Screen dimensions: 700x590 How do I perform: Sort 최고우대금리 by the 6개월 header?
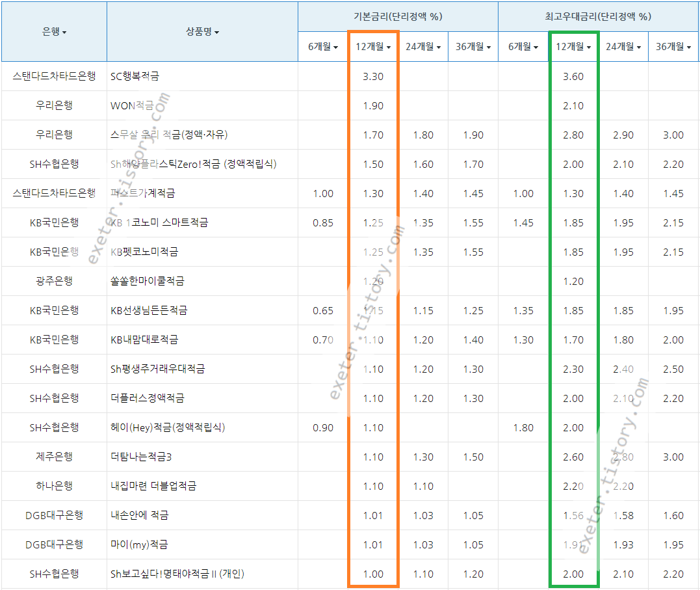pyautogui.click(x=523, y=46)
